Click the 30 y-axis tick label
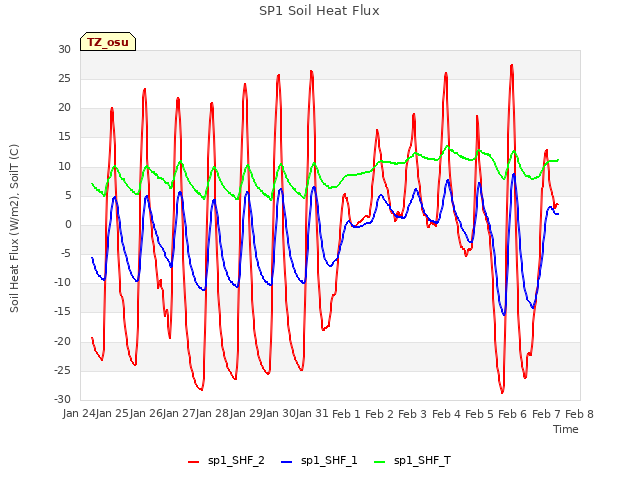Viewport: 640px width, 480px height. click(x=64, y=49)
